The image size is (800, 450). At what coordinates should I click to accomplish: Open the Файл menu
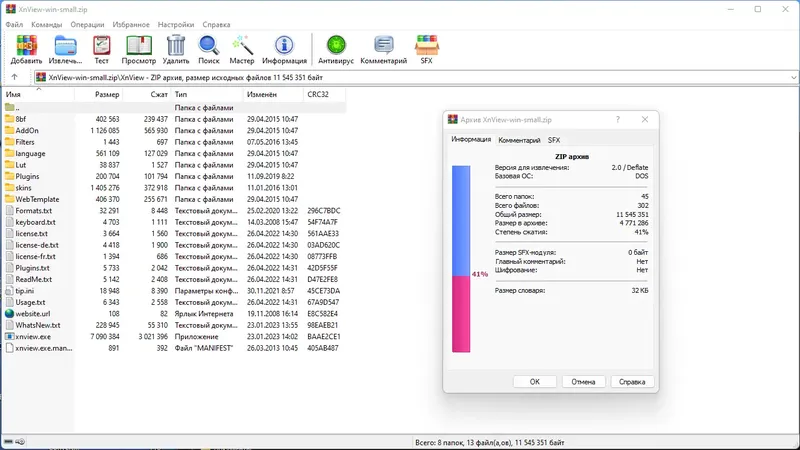[x=14, y=24]
